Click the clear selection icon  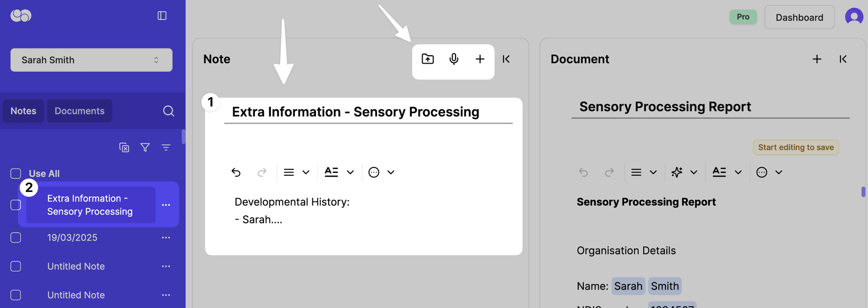124,148
